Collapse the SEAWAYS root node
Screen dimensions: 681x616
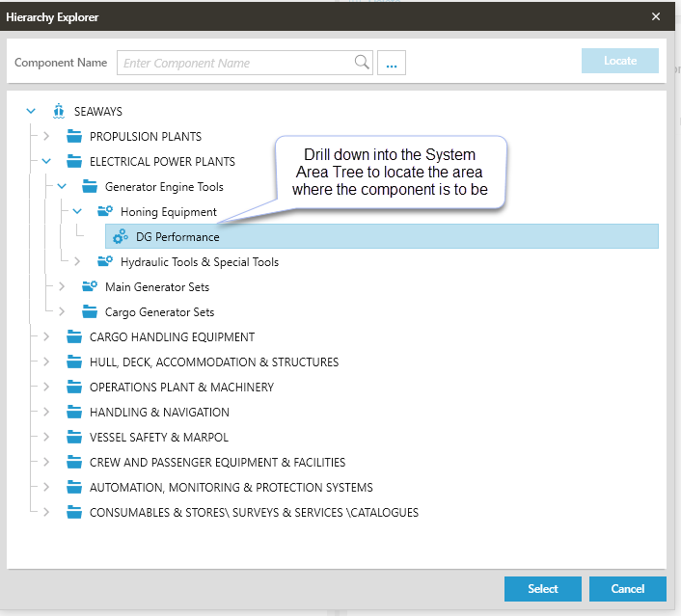(x=31, y=112)
